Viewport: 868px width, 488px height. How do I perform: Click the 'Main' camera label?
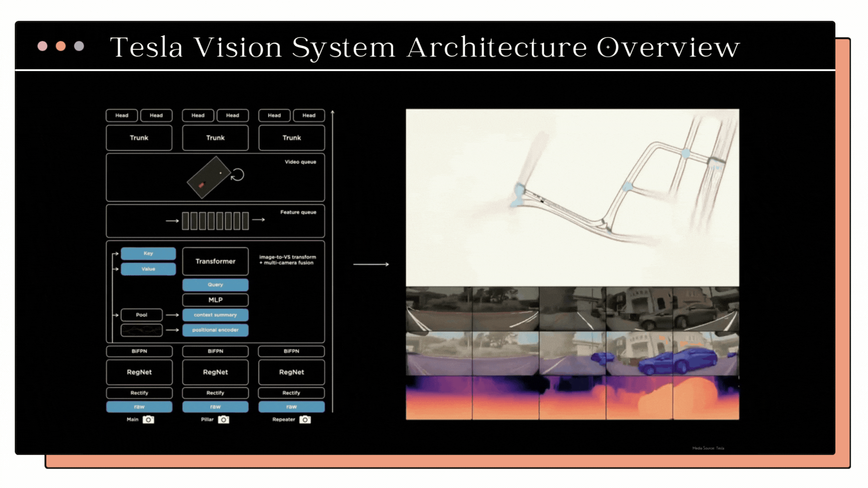[132, 419]
